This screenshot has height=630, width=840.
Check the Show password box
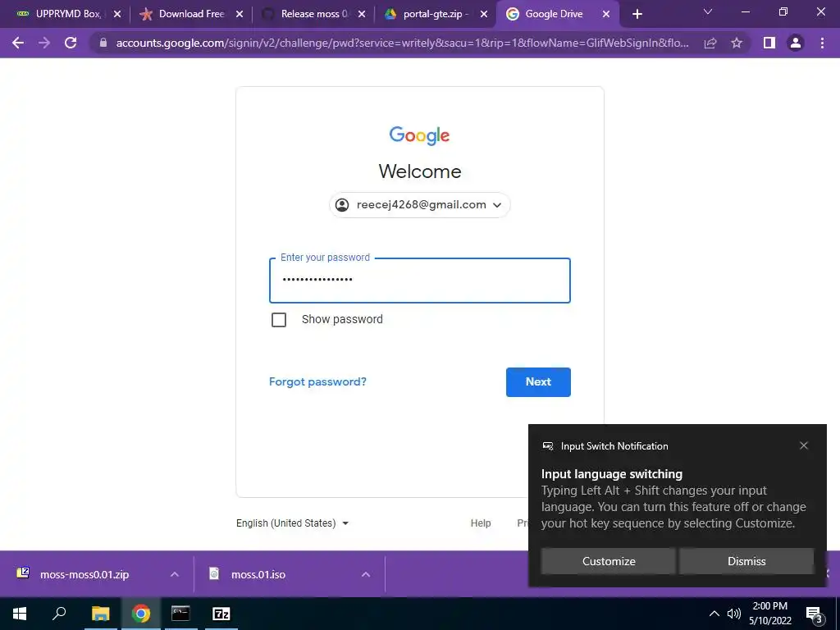[x=279, y=320]
